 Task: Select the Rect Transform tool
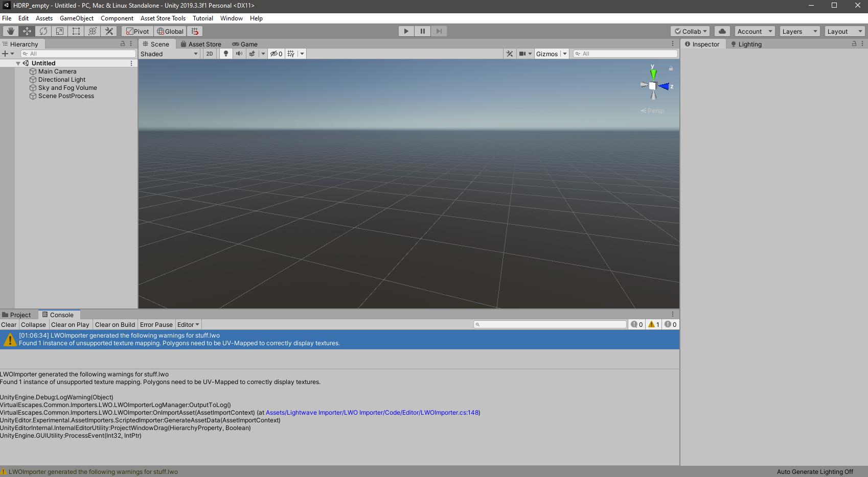(76, 31)
